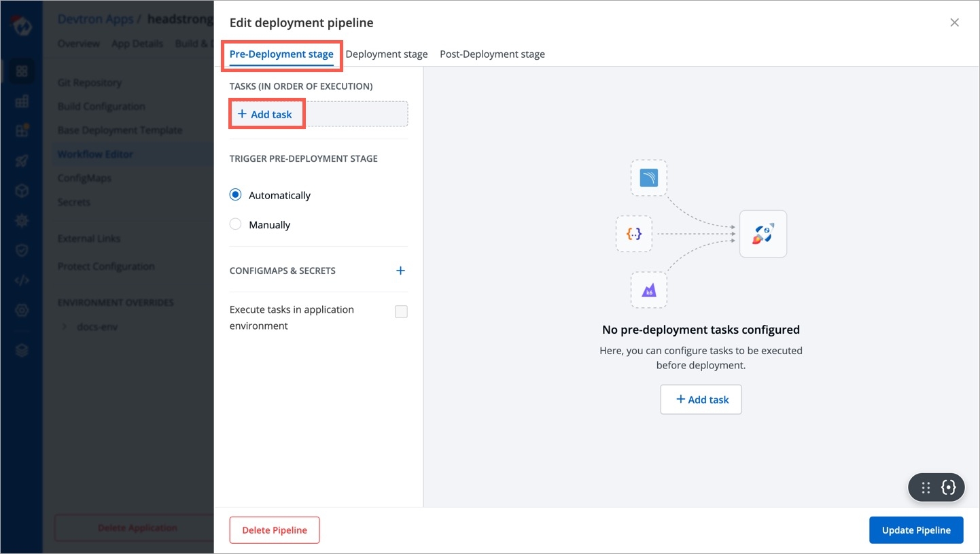Expand the docs-env environment override

(65, 327)
